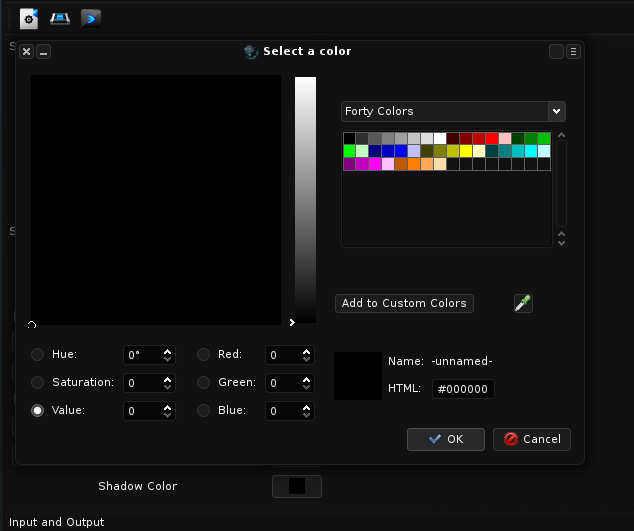Click the palette list scrollbar top arrow
This screenshot has width=634, height=531.
point(561,135)
